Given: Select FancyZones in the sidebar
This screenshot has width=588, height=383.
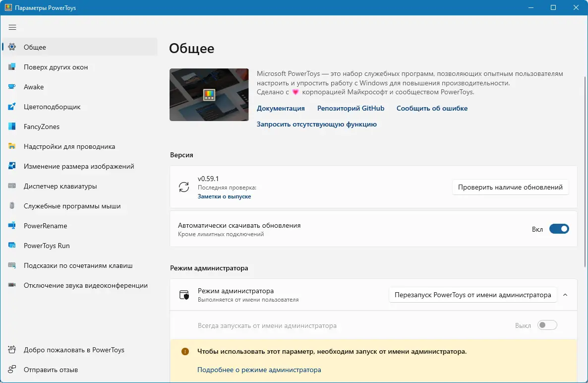Looking at the screenshot, I should click(79, 127).
